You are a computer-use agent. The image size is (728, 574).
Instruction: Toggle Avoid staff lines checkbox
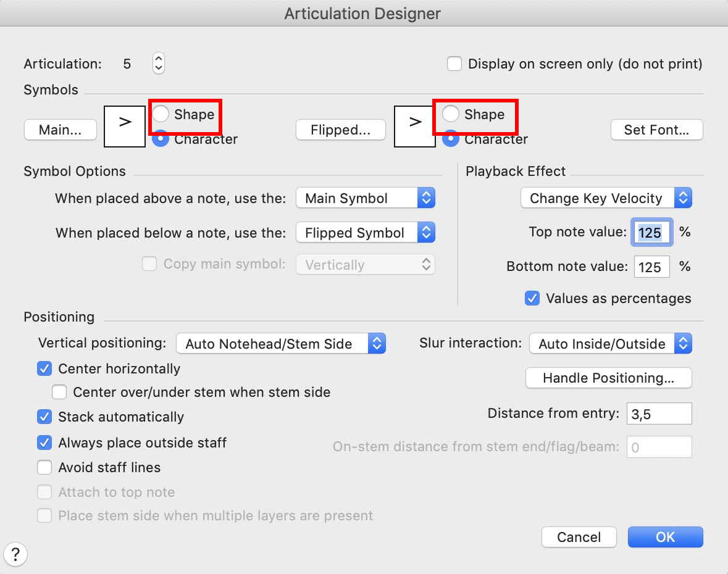44,467
